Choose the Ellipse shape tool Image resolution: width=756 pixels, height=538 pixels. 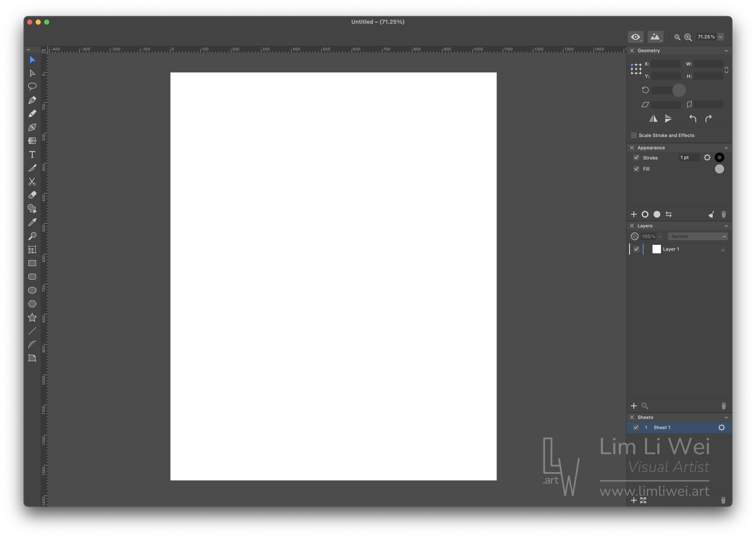(32, 290)
